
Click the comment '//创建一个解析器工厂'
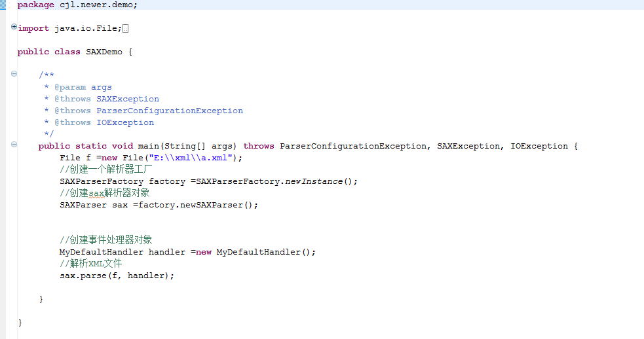coord(106,169)
